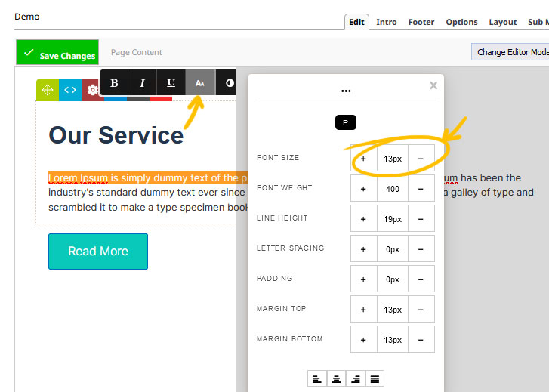Click the font weight value field showing 400

pos(392,189)
